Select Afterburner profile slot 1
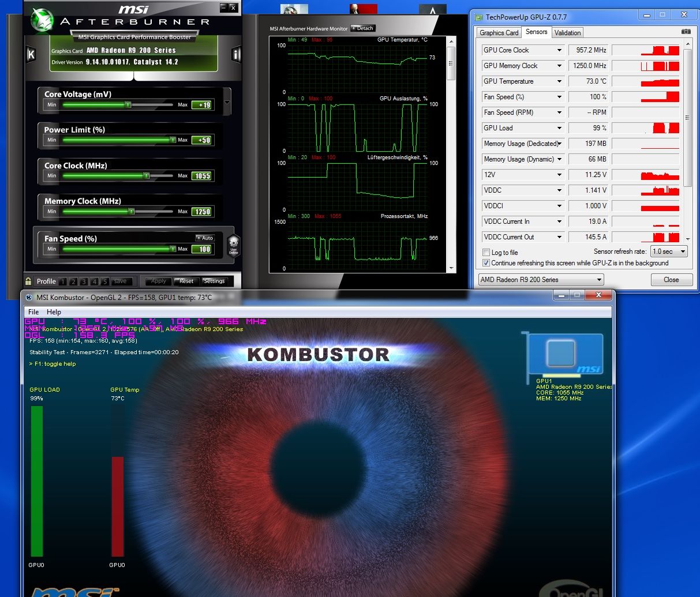 [62, 281]
